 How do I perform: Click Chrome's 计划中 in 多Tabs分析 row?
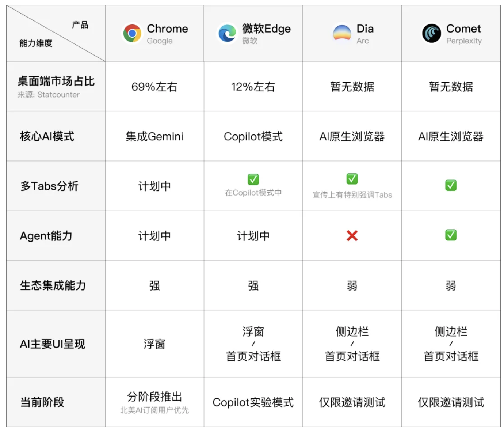pyautogui.click(x=154, y=186)
